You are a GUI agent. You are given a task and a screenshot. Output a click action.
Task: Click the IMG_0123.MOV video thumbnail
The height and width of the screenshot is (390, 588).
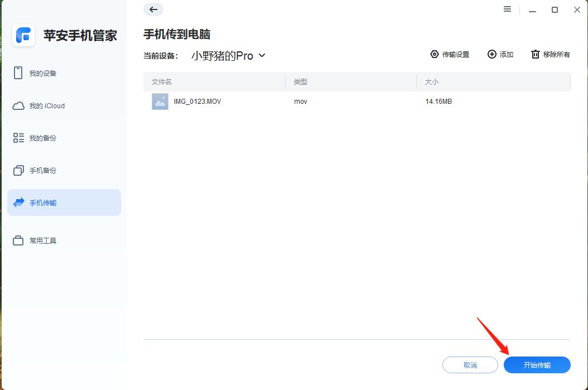tap(160, 101)
